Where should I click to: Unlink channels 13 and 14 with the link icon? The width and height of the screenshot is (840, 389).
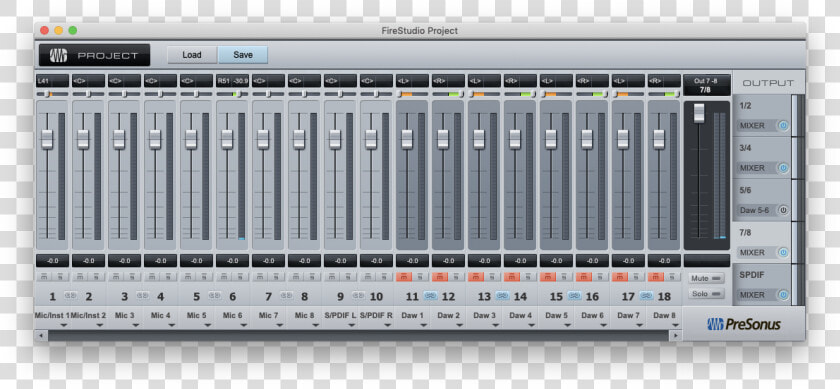pos(502,295)
